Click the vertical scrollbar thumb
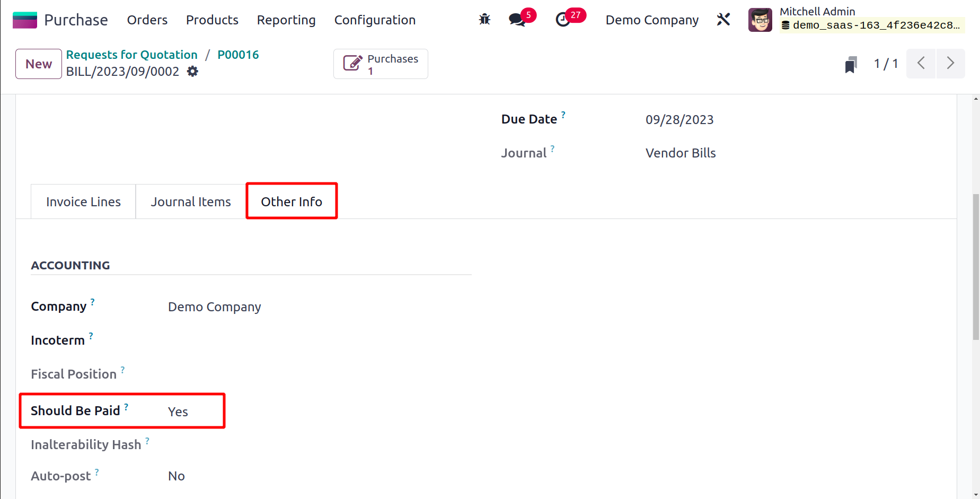Image resolution: width=980 pixels, height=499 pixels. [x=975, y=267]
